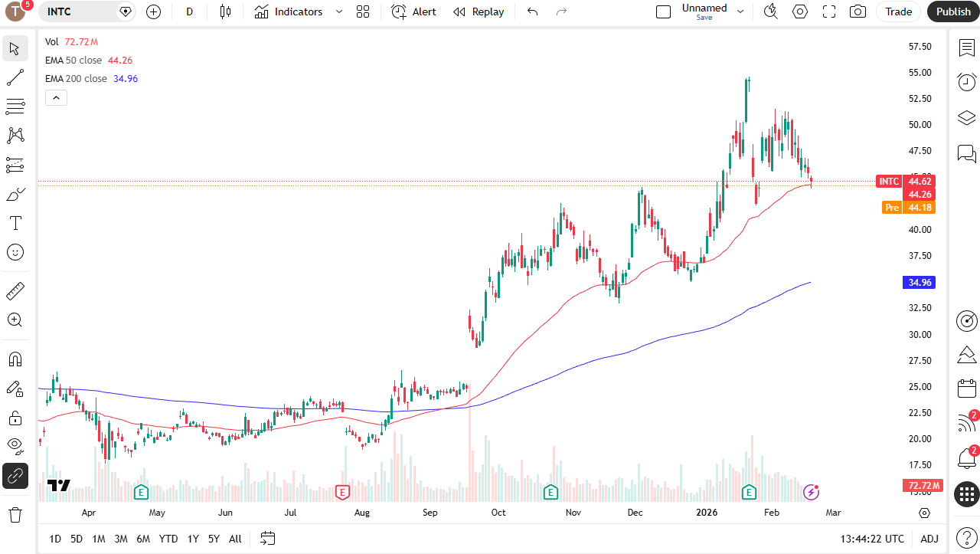
Task: Select the 6M time range
Action: coord(143,539)
